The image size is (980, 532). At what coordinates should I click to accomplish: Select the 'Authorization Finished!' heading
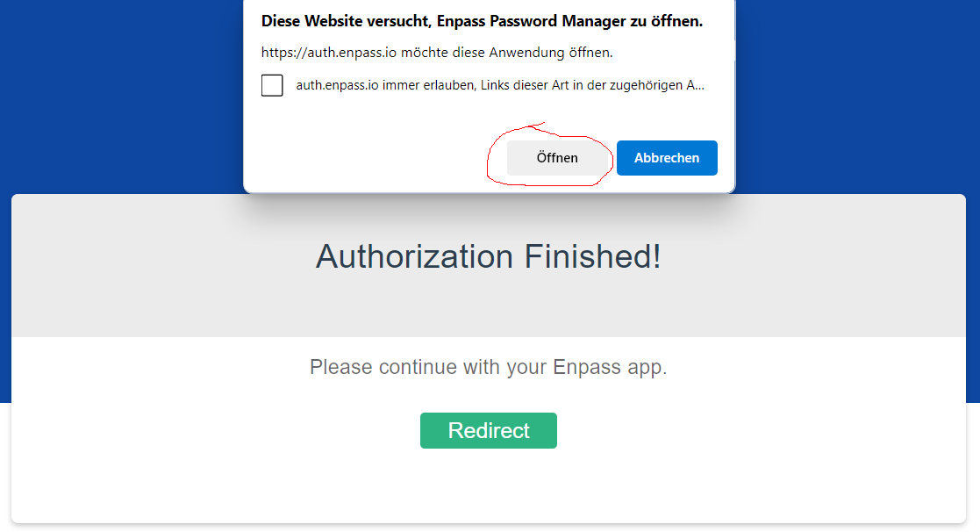tap(489, 257)
